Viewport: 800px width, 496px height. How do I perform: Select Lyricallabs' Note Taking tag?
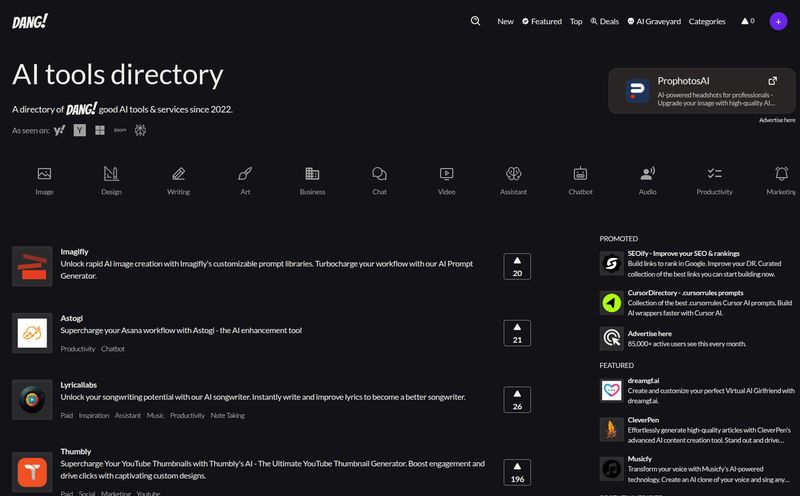click(228, 415)
